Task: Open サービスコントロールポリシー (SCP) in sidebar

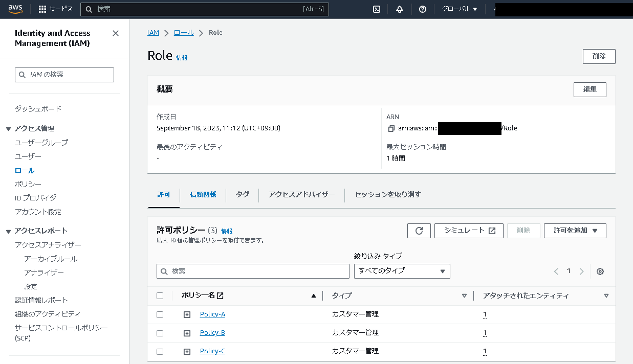Action: point(61,333)
